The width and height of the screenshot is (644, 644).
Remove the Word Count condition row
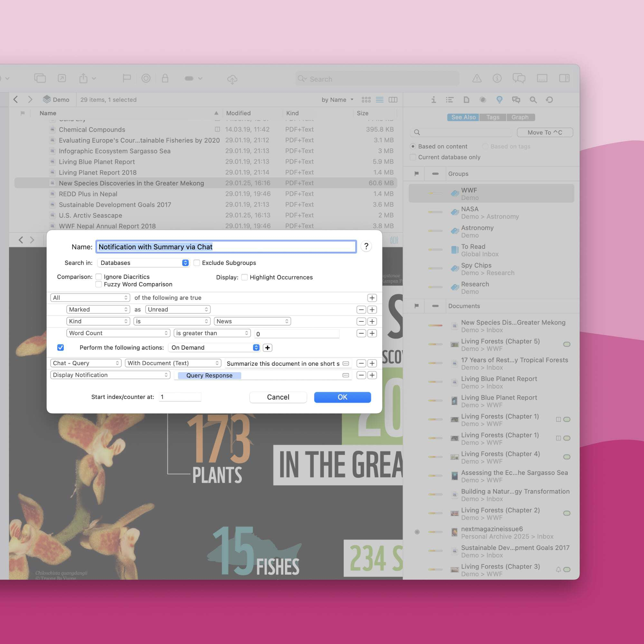pyautogui.click(x=361, y=333)
